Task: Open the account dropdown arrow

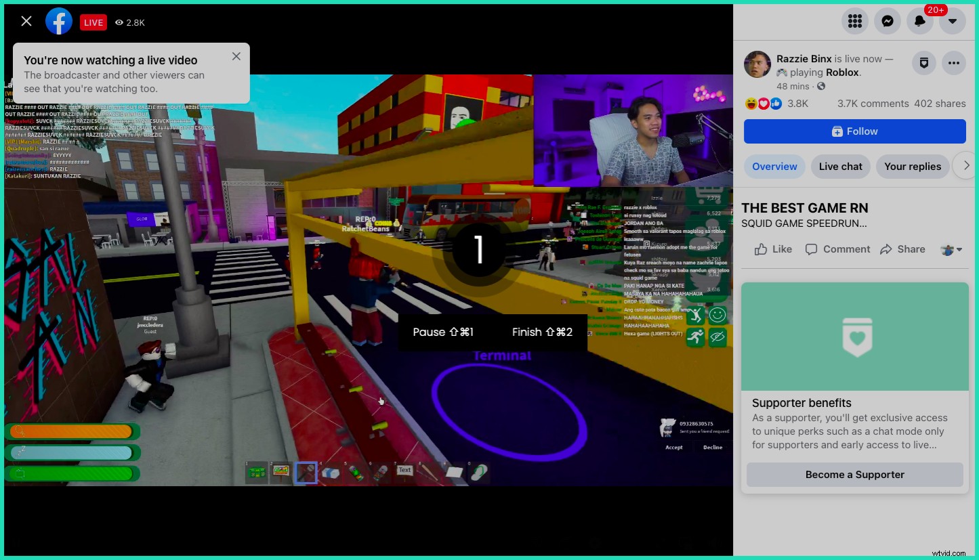Action: coord(953,22)
